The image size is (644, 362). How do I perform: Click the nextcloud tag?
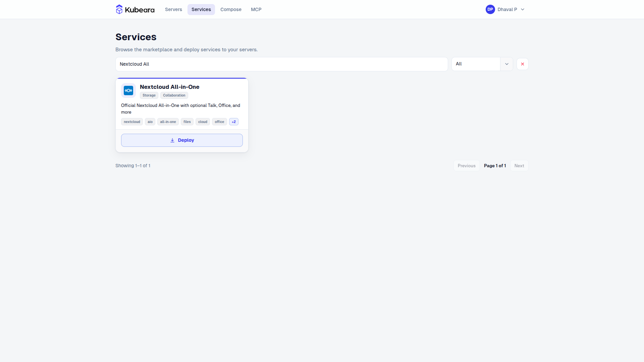click(132, 122)
